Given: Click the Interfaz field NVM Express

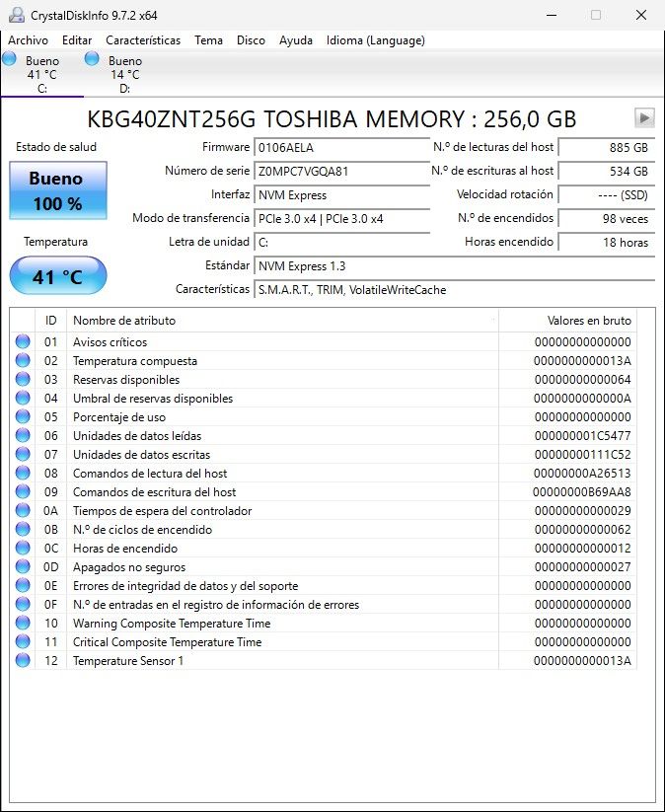Looking at the screenshot, I should pyautogui.click(x=341, y=195).
